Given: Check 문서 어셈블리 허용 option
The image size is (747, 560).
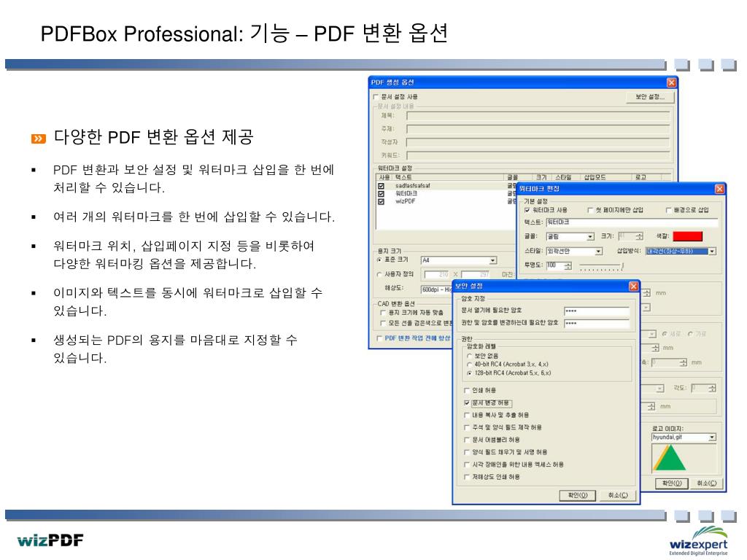Looking at the screenshot, I should [467, 440].
